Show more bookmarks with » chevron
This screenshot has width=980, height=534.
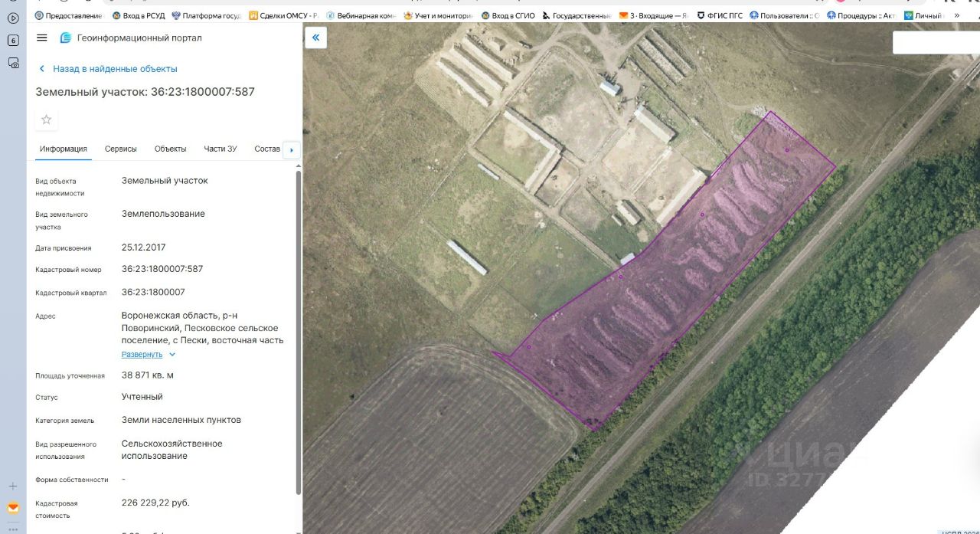point(956,15)
